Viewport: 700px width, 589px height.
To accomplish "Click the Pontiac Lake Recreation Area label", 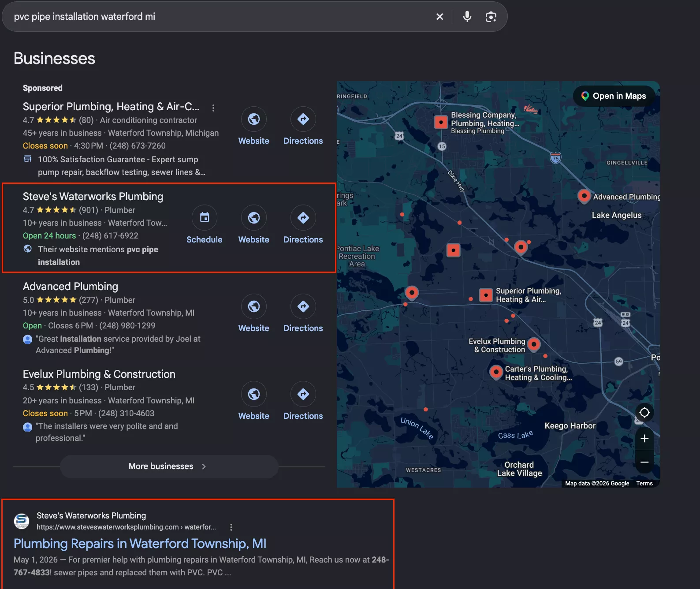I will 357,256.
